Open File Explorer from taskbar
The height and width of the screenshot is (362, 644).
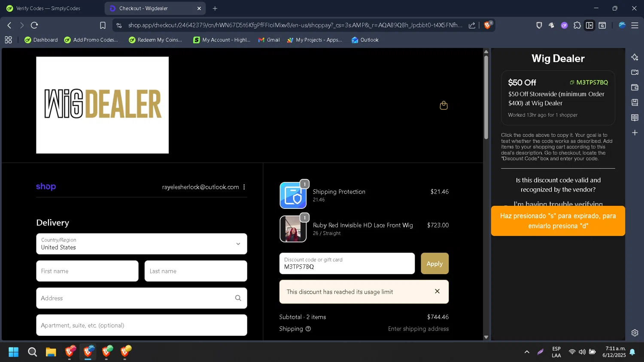[x=51, y=352]
